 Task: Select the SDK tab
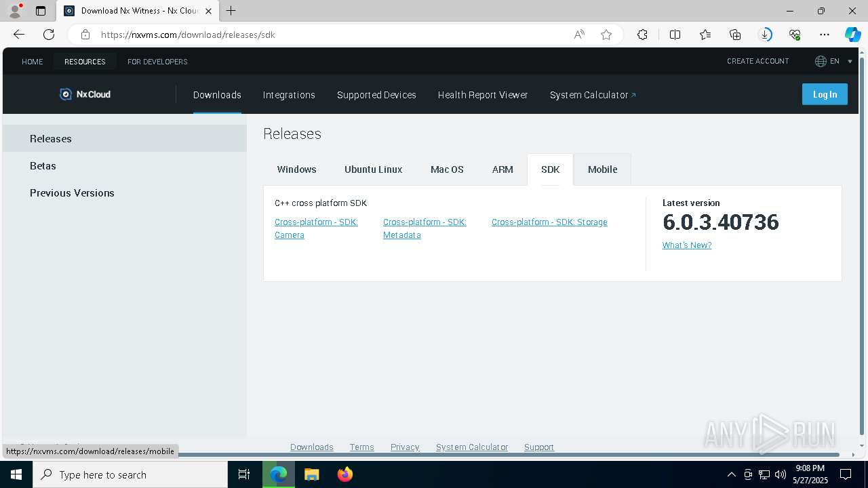[550, 169]
